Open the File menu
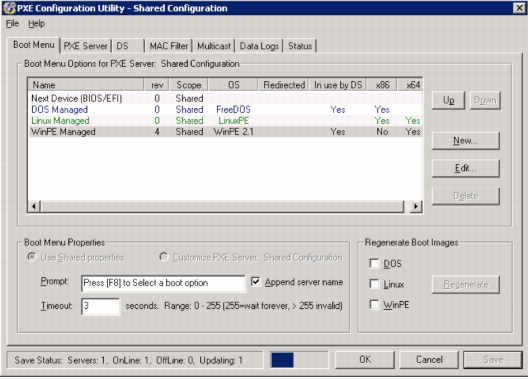This screenshot has height=379, width=530. [12, 24]
